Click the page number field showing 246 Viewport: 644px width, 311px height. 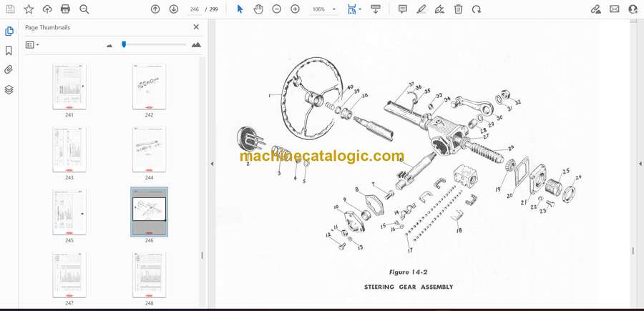click(195, 9)
